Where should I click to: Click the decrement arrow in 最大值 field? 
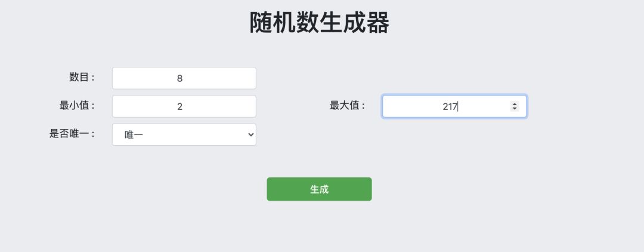point(514,109)
